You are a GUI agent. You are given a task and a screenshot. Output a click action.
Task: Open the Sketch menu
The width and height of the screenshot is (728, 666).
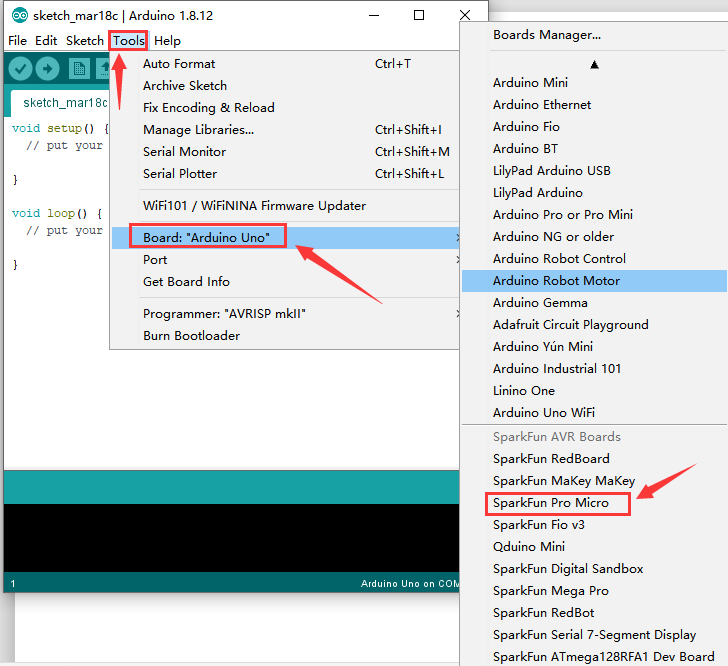pos(84,41)
